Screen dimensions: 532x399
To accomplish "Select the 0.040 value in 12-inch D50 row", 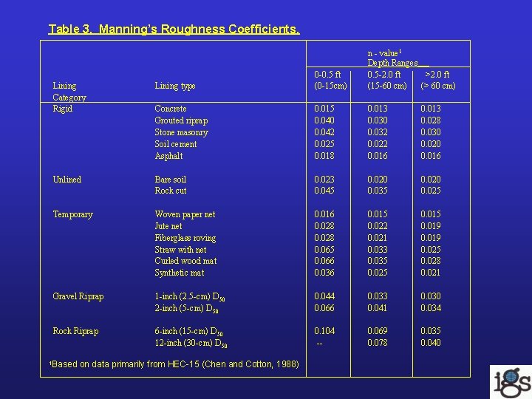I will pos(431,343).
